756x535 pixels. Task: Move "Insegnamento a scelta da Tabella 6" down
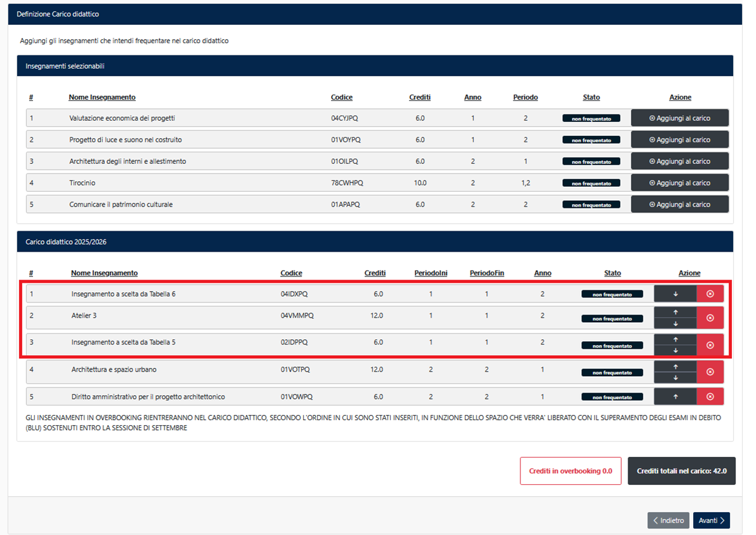pyautogui.click(x=675, y=294)
